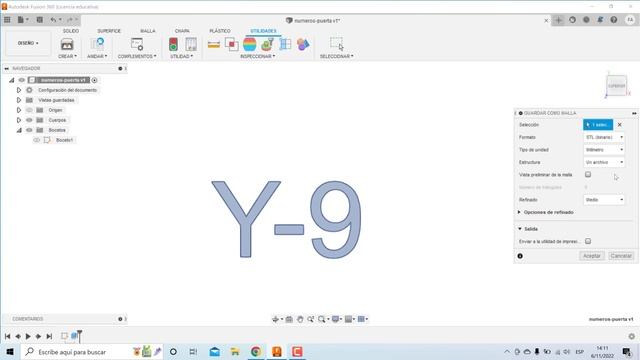
Task: Switch to the Sólido tab
Action: coord(71,31)
